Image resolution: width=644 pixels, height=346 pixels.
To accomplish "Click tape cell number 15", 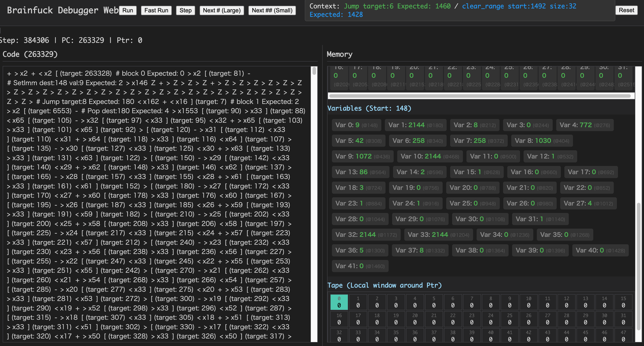I will point(623,302).
